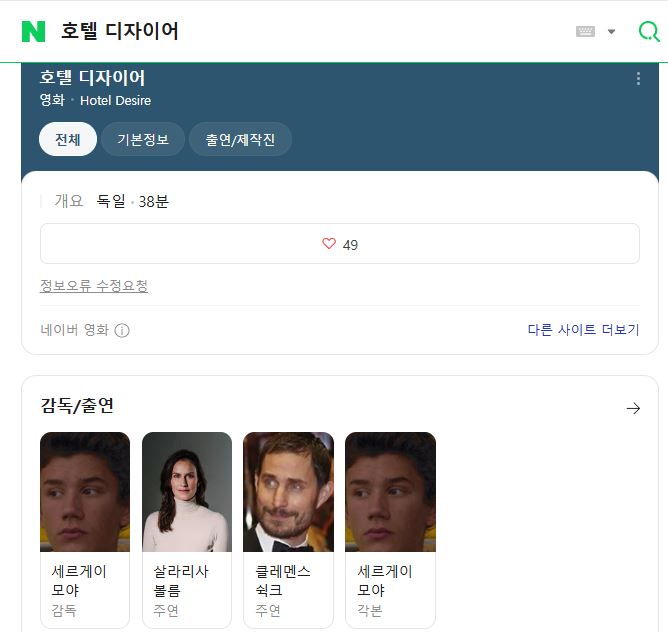The height and width of the screenshot is (632, 668).
Task: Expand the keyboard input dropdown arrow
Action: [x=612, y=31]
